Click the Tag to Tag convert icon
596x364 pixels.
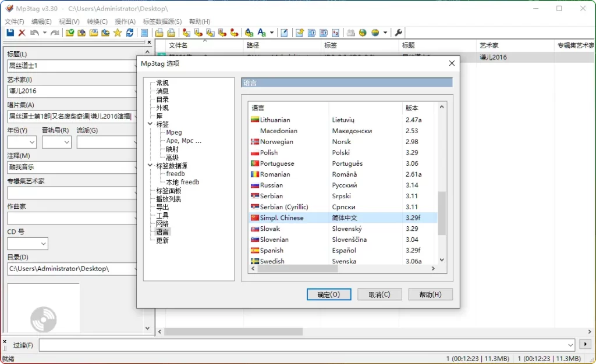click(x=234, y=33)
